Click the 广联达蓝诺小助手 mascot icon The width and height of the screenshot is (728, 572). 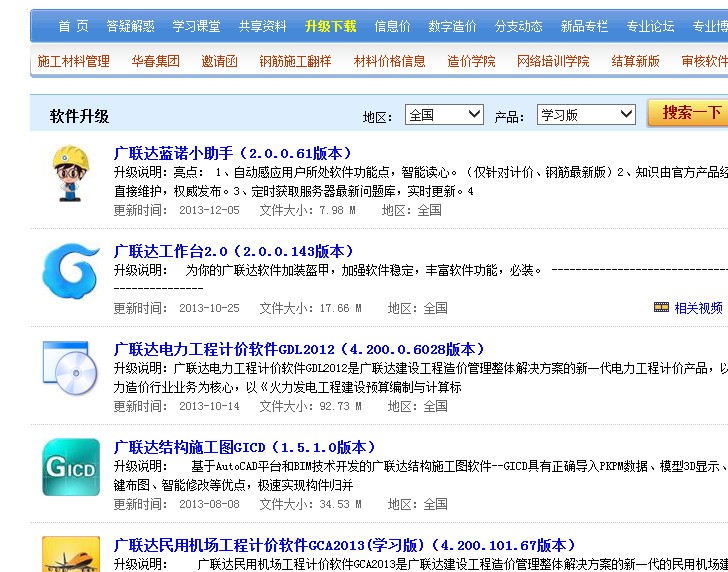click(71, 173)
